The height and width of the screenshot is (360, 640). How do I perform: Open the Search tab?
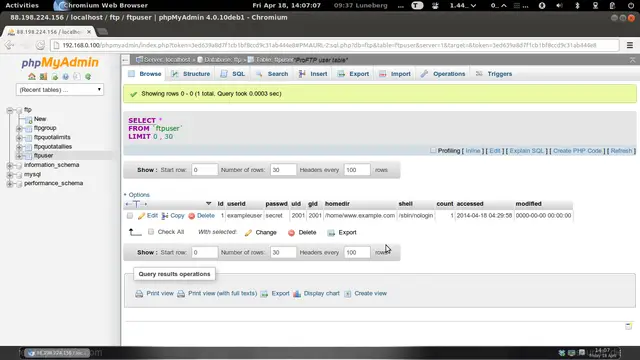272,74
